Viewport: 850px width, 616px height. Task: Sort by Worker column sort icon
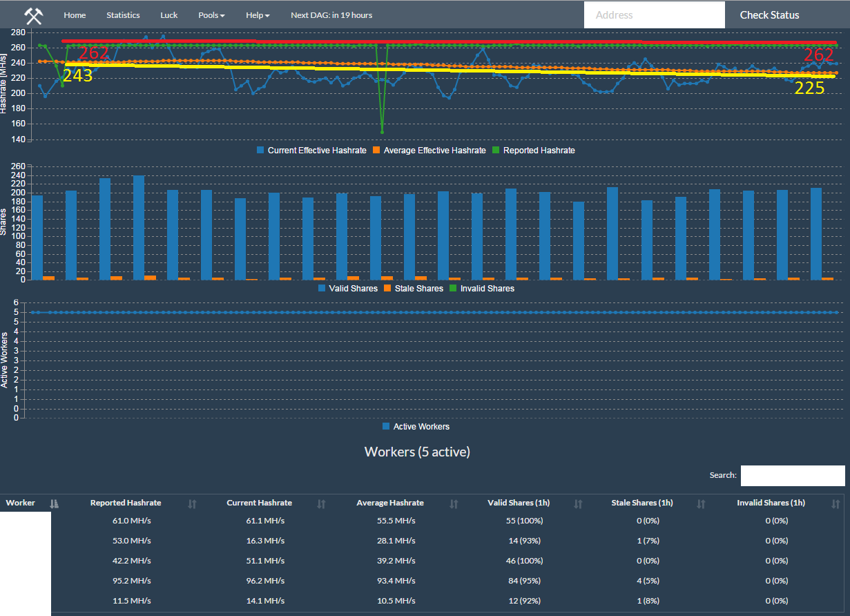pyautogui.click(x=54, y=503)
